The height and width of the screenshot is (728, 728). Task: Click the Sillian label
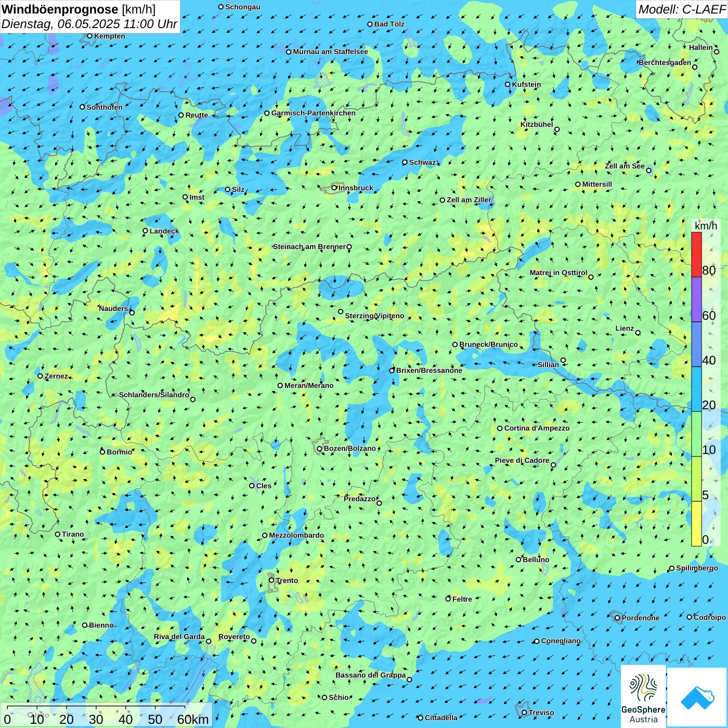click(x=548, y=365)
